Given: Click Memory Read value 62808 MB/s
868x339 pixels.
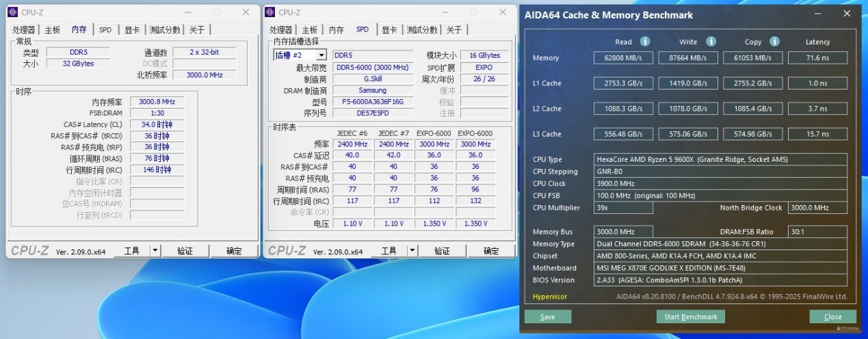Looking at the screenshot, I should [623, 58].
